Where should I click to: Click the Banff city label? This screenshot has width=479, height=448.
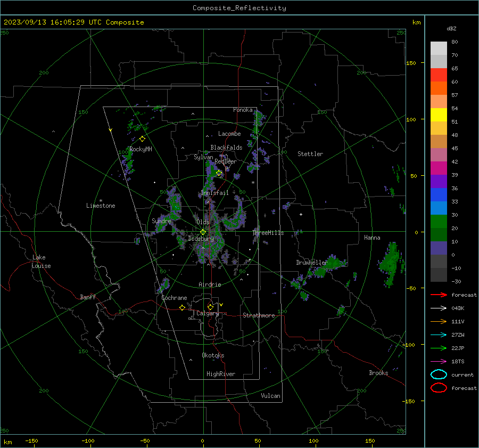88,297
